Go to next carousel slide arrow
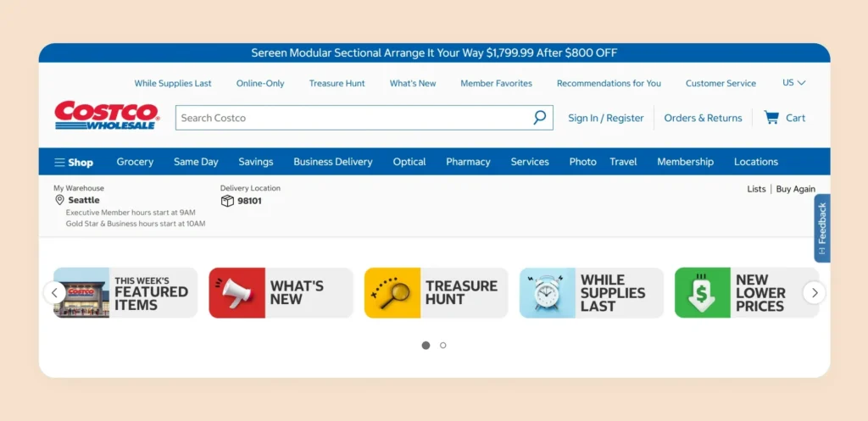Screen dimensions: 868x421 [x=815, y=292]
